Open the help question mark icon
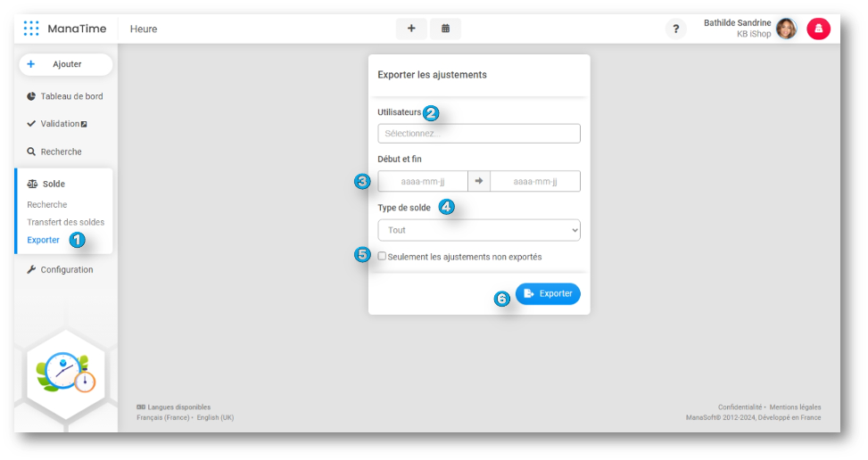Image resolution: width=868 pixels, height=460 pixels. coord(675,29)
